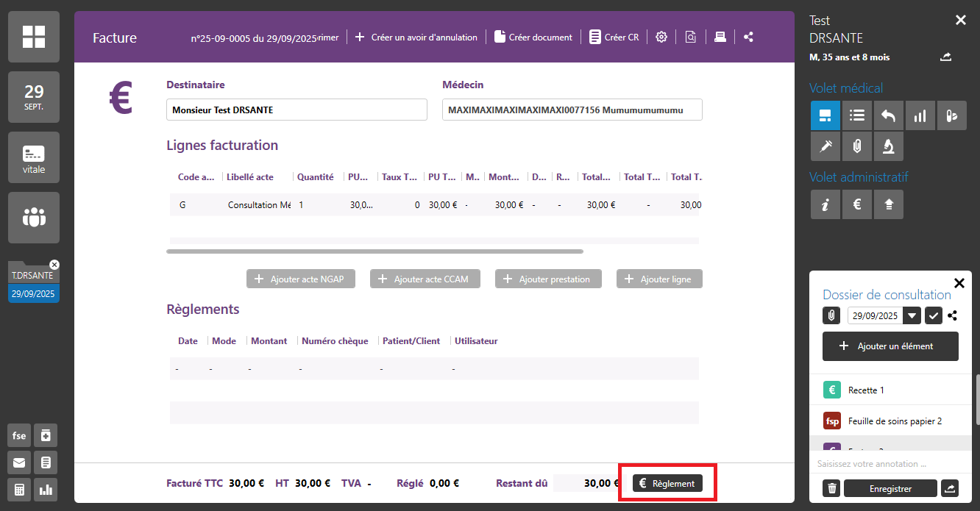Click the horizontal scrollbar under billing lines
Viewport: 980px width, 511px height.
[374, 251]
